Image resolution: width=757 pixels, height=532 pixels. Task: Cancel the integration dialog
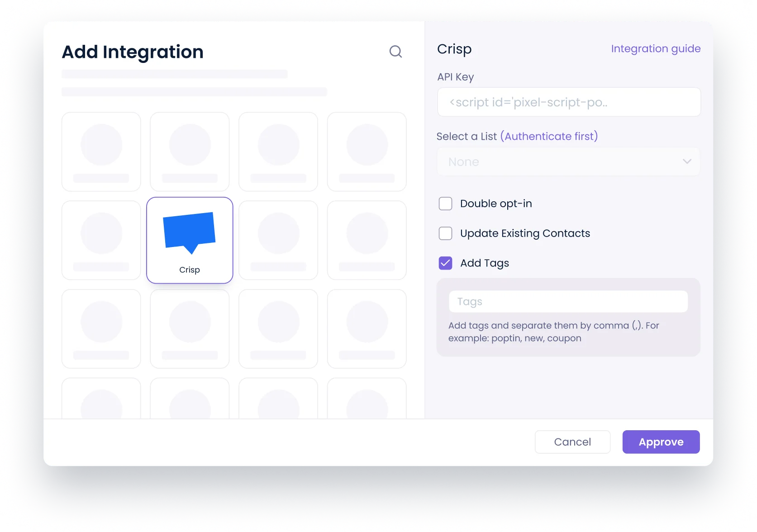coord(572,442)
